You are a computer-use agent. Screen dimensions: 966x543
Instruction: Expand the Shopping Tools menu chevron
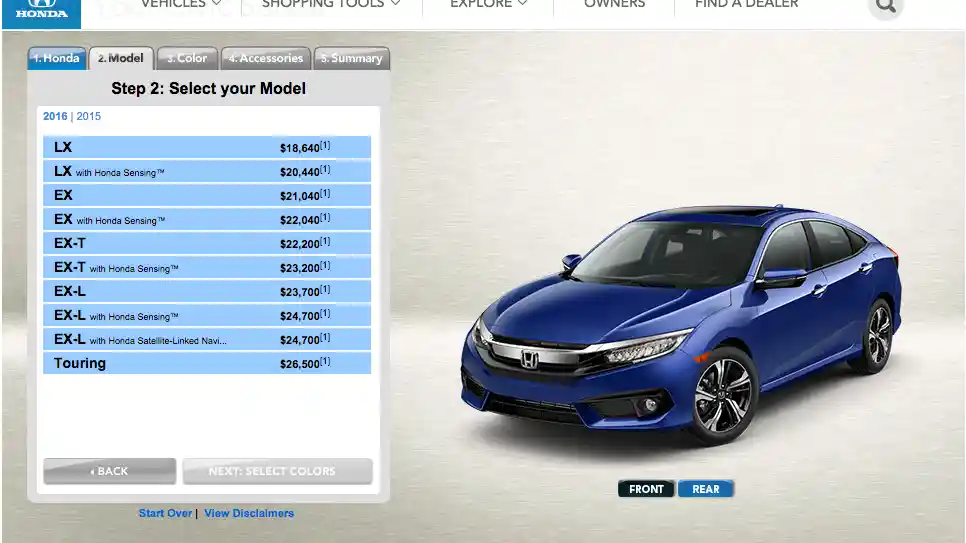click(396, 4)
